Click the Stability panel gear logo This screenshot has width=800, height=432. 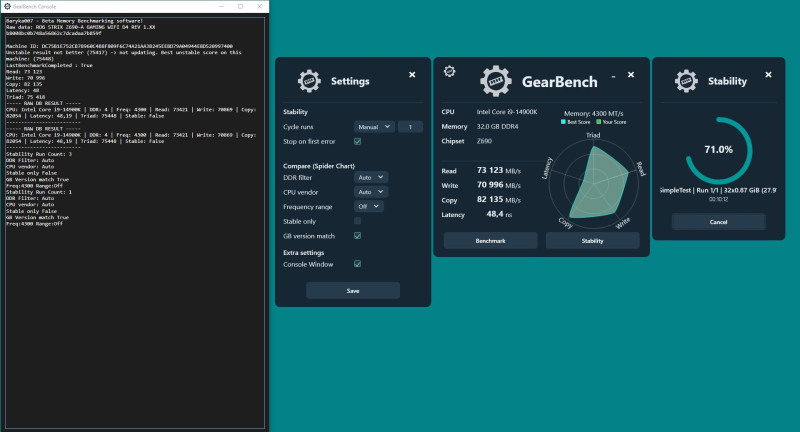click(686, 81)
